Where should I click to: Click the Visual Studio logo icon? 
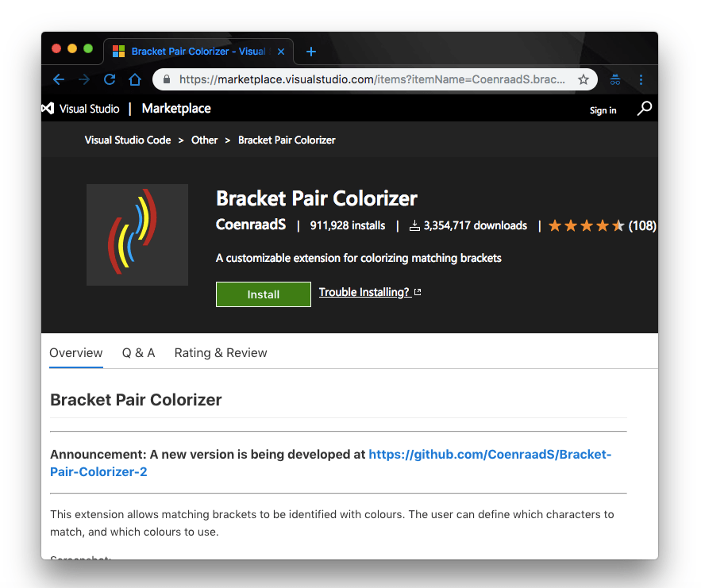tap(48, 109)
